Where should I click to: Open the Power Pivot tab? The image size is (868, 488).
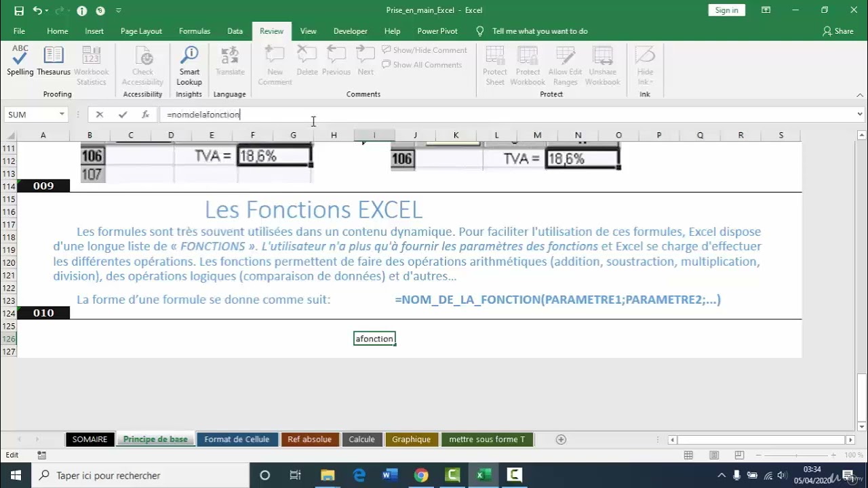tap(437, 31)
